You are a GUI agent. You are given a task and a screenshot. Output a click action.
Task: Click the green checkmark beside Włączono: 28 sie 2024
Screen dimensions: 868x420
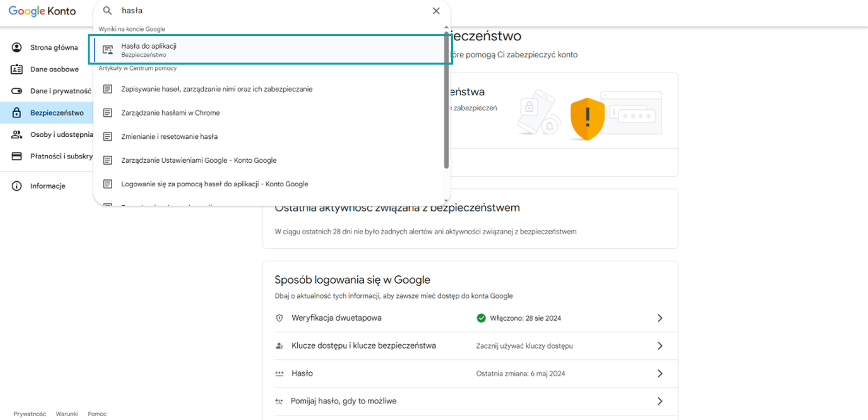(481, 318)
